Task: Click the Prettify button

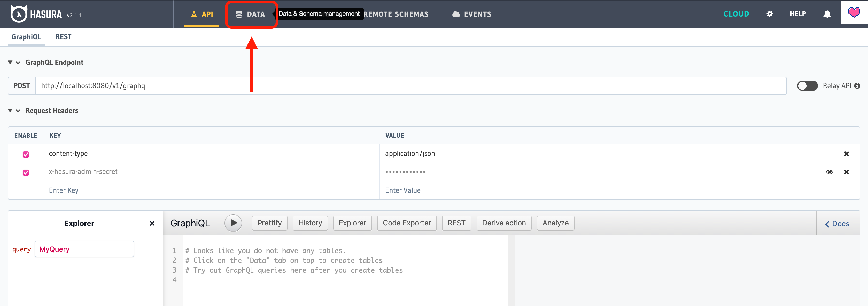Action: tap(269, 223)
